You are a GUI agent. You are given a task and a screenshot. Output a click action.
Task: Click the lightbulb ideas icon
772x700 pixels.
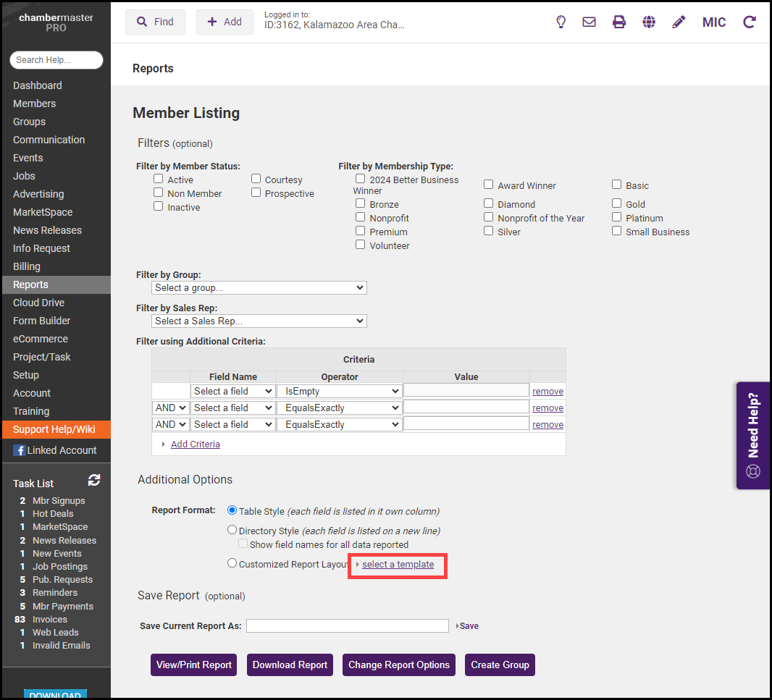(x=561, y=22)
